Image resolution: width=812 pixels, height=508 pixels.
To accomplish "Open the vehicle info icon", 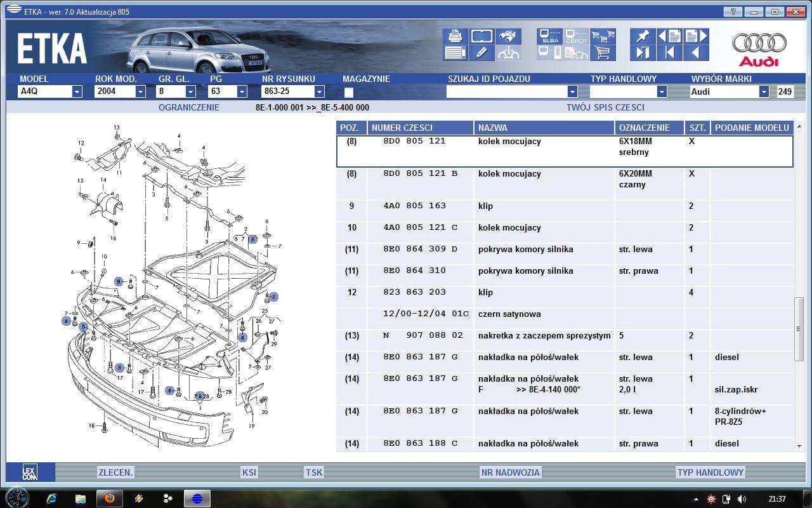I will (x=508, y=53).
